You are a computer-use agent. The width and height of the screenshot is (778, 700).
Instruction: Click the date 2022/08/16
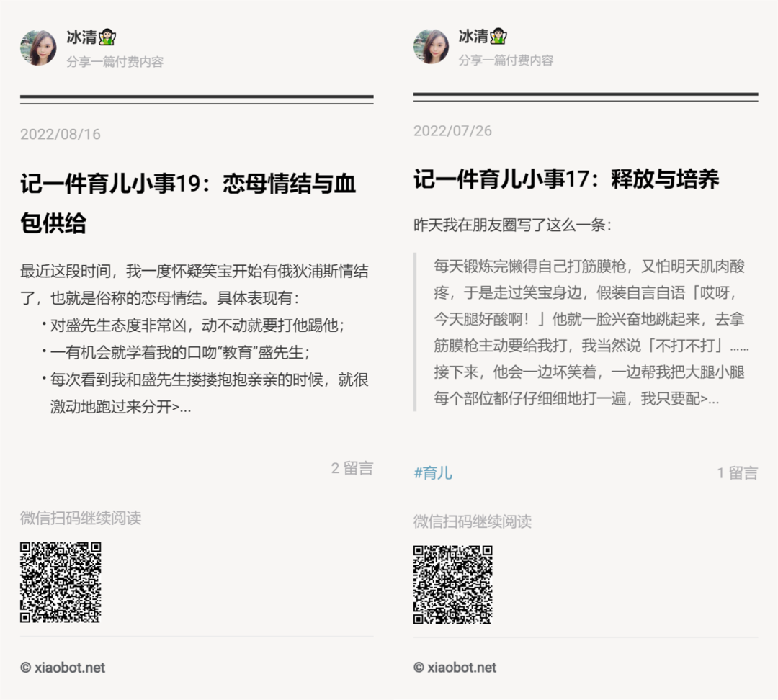click(x=61, y=134)
